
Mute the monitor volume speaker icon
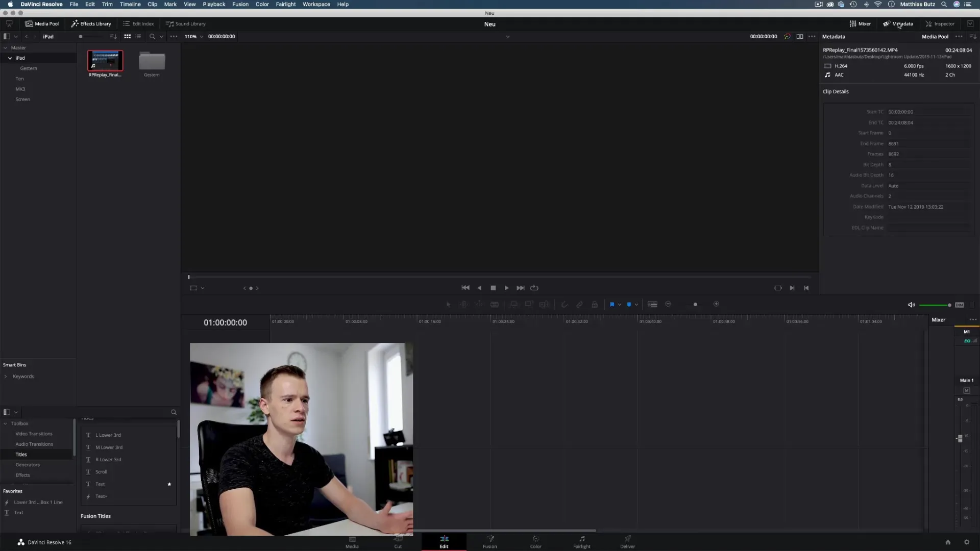(x=911, y=305)
